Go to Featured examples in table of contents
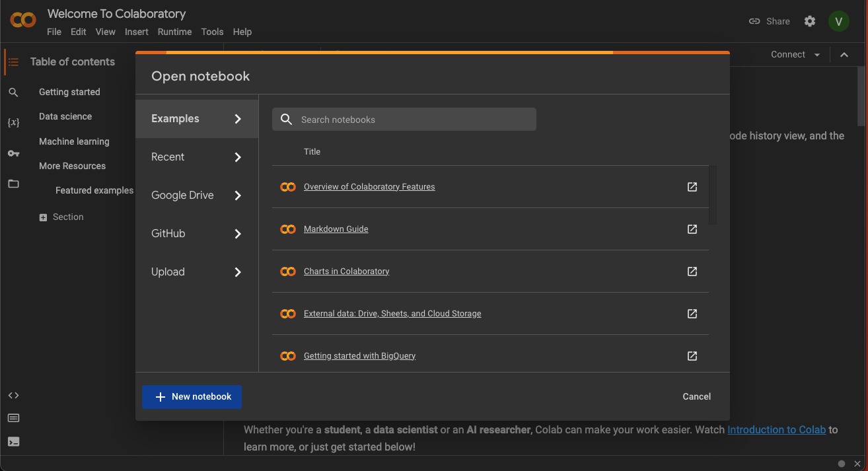The image size is (868, 471). [94, 191]
